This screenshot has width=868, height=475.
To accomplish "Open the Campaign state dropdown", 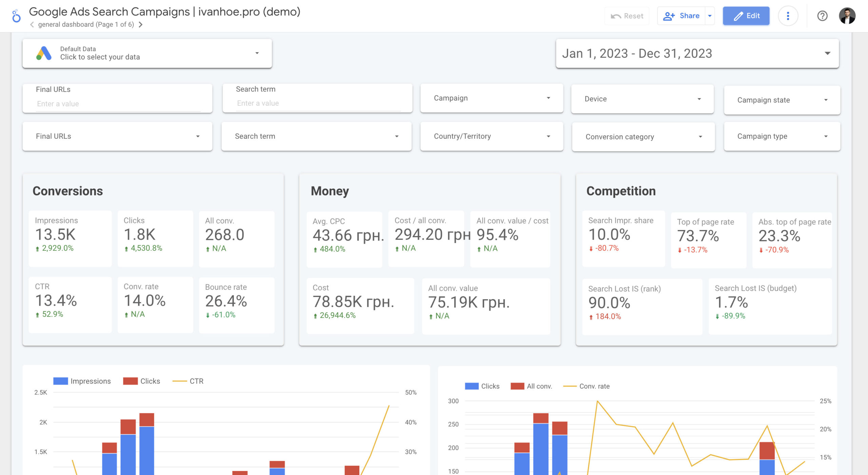I will pos(782,100).
